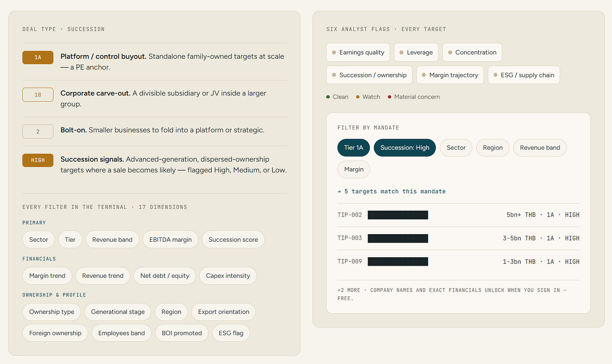Select the tier 2 Bolt-on badge

click(38, 132)
